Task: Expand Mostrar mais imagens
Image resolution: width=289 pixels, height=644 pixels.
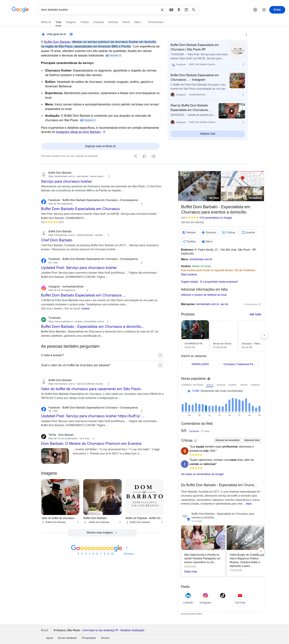Action: pyautogui.click(x=102, y=532)
